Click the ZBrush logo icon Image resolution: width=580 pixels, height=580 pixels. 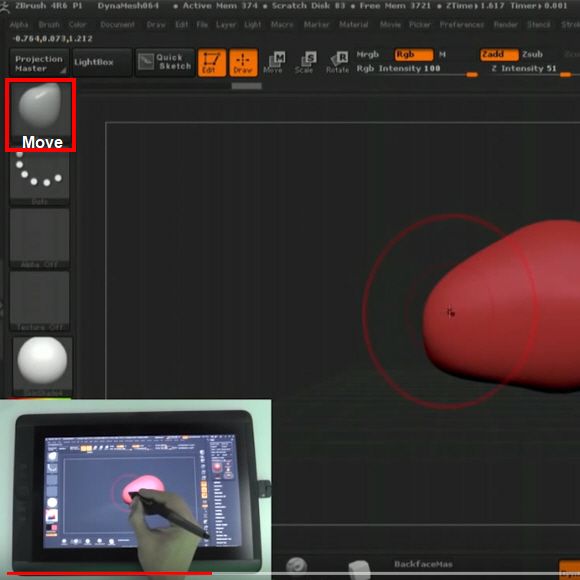[x=4, y=7]
